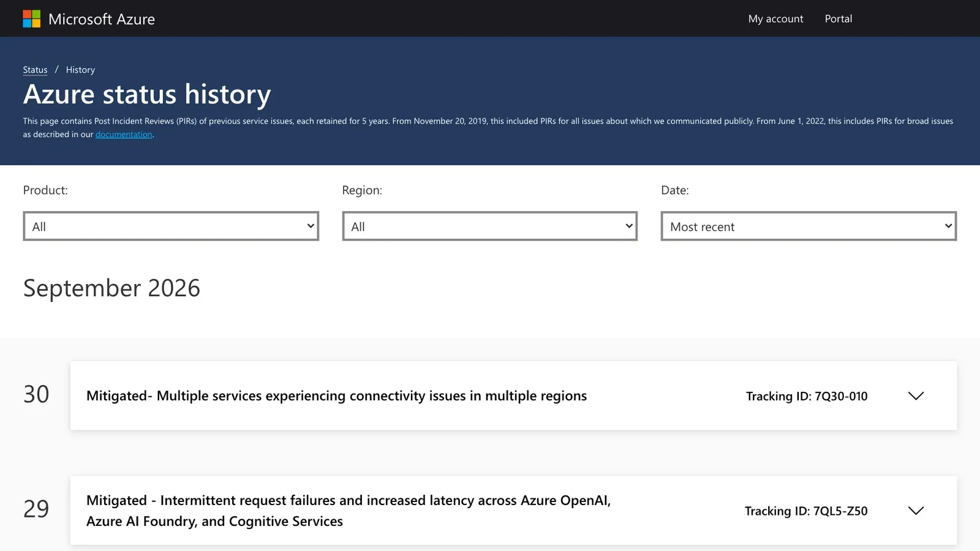Click the History breadcrumb text

click(80, 70)
